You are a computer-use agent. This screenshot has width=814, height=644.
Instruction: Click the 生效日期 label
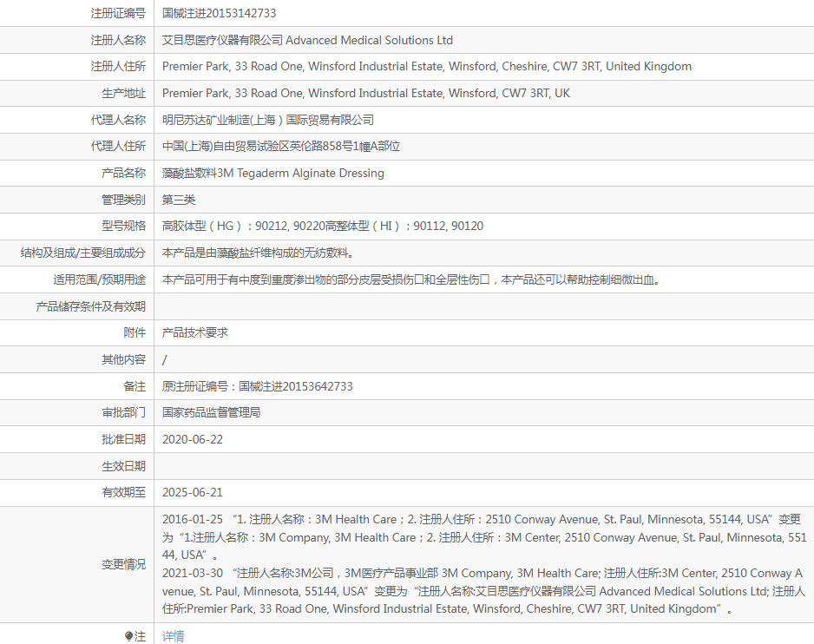123,466
